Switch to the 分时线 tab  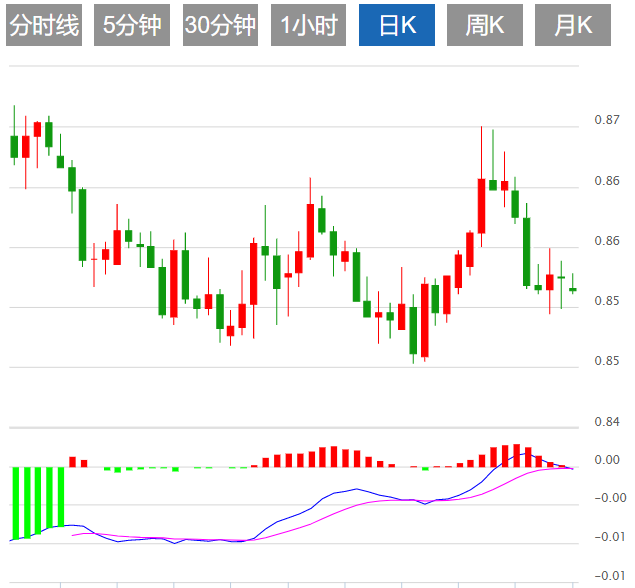[44, 25]
